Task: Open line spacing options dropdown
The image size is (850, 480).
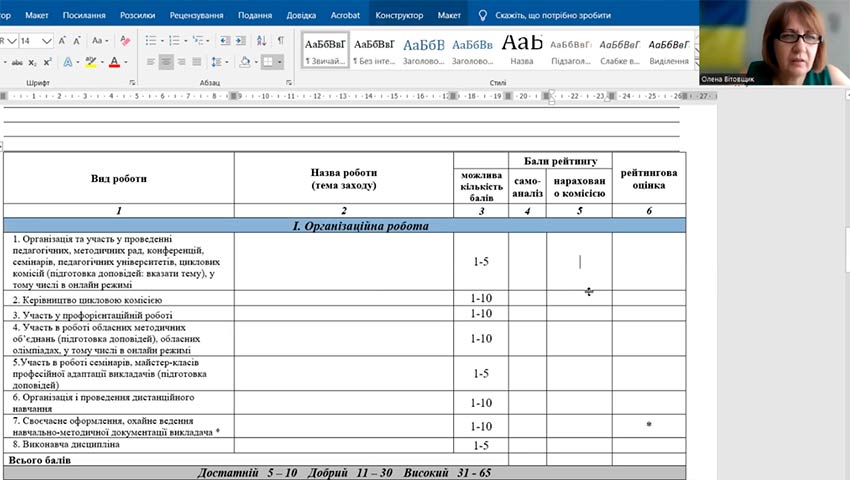Action: (219, 62)
